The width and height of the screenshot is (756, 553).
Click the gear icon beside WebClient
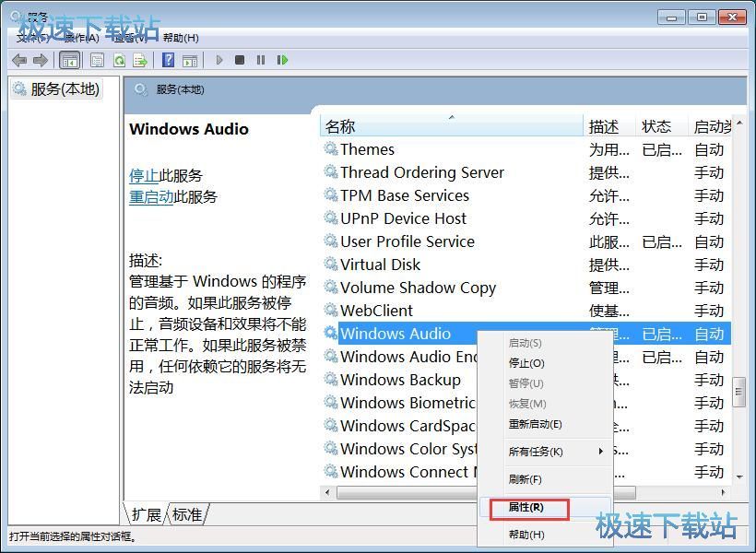(331, 310)
